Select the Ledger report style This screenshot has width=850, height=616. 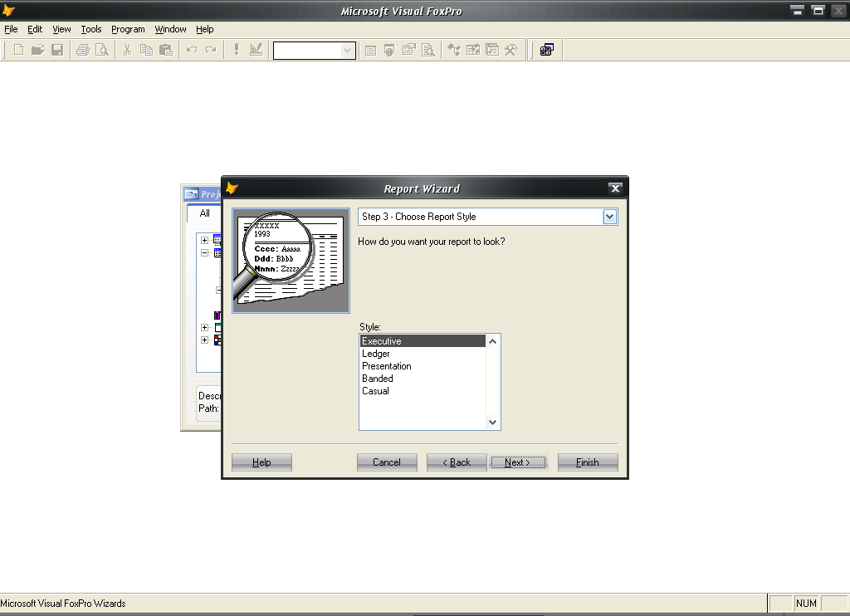tap(423, 354)
